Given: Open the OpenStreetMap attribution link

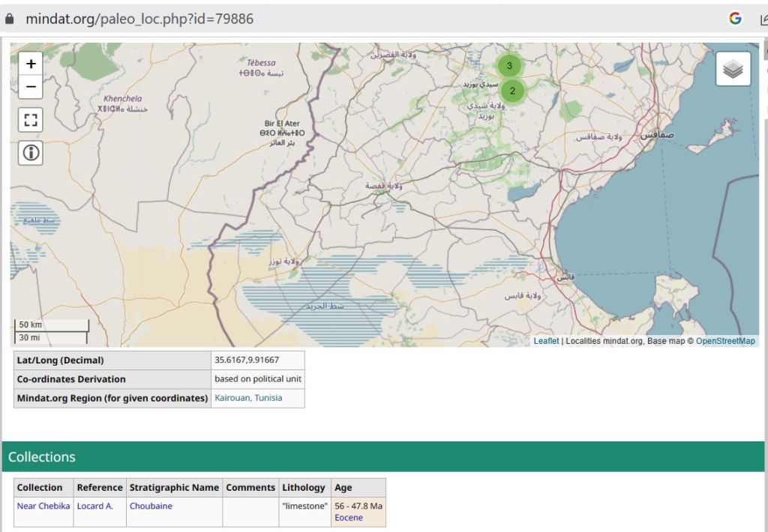Looking at the screenshot, I should pyautogui.click(x=725, y=341).
